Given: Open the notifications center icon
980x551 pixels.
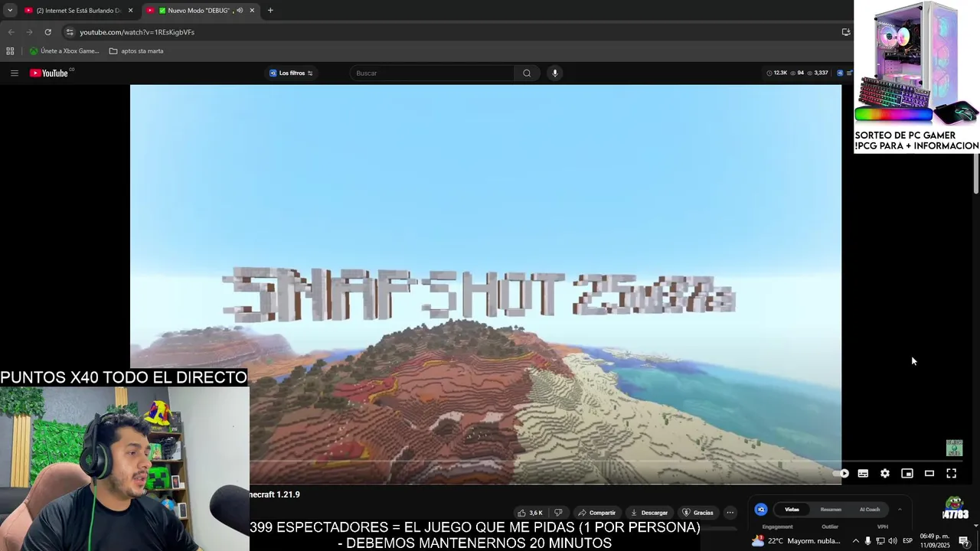Looking at the screenshot, I should (x=965, y=541).
